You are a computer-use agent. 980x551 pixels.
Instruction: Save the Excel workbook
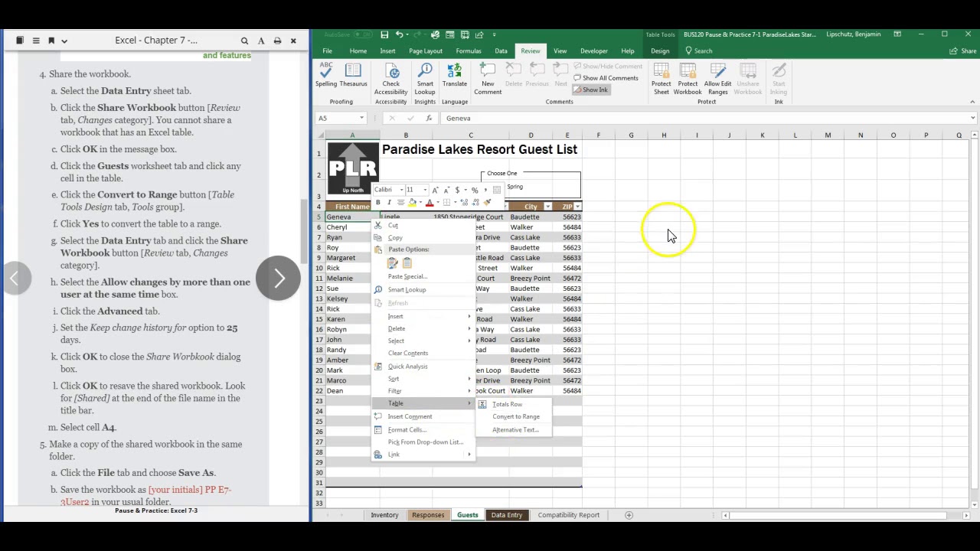(384, 34)
